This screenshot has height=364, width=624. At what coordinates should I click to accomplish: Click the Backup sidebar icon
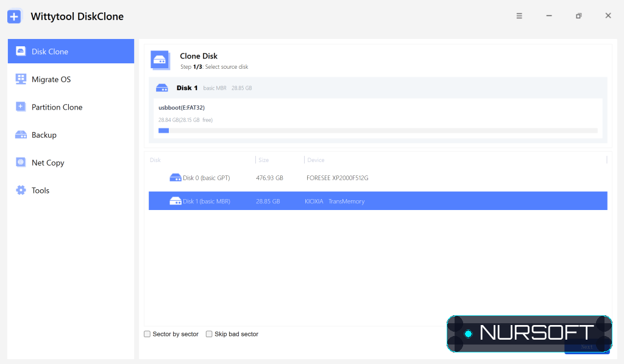(21, 135)
